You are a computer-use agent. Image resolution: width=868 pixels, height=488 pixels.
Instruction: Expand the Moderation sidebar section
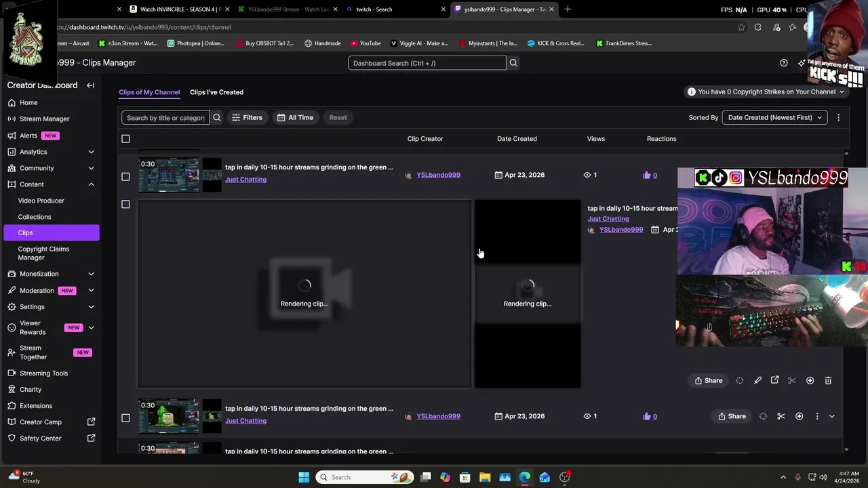(91, 290)
